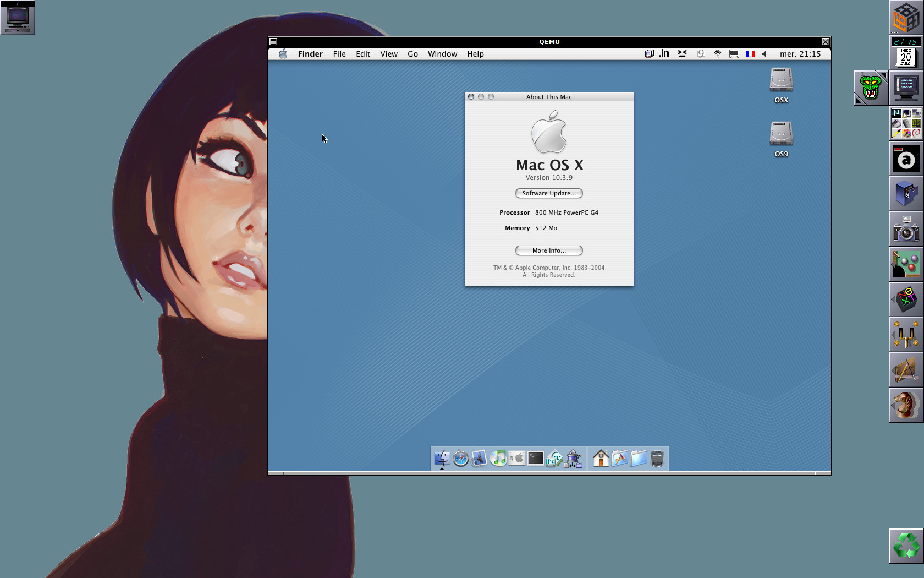Click the computer monitor dock tile

click(x=906, y=88)
